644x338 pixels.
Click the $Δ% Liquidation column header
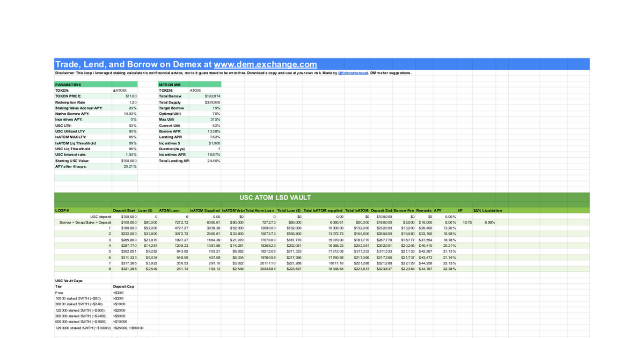tap(488, 210)
